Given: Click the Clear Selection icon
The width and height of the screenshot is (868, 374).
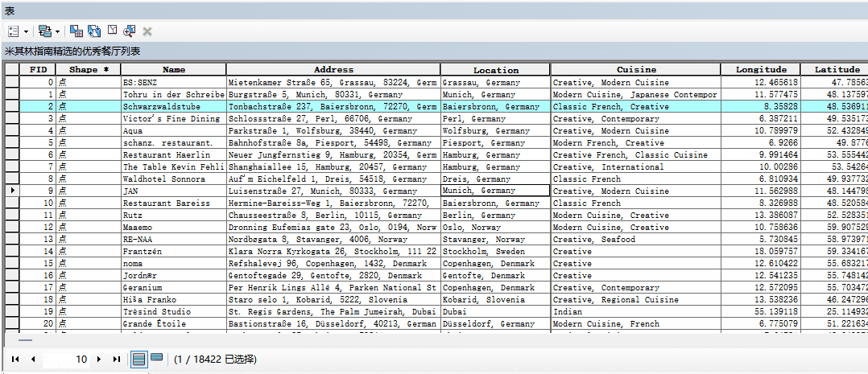Looking at the screenshot, I should (x=112, y=31).
